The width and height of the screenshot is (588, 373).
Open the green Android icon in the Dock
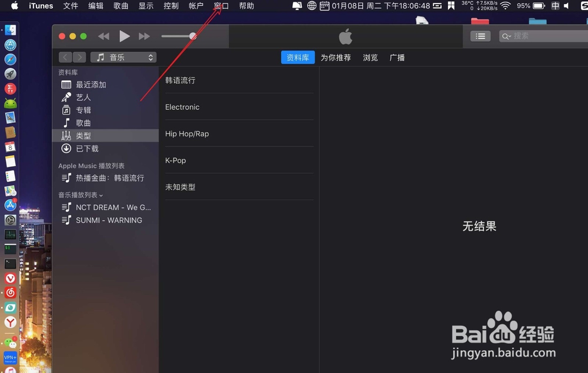click(x=10, y=103)
